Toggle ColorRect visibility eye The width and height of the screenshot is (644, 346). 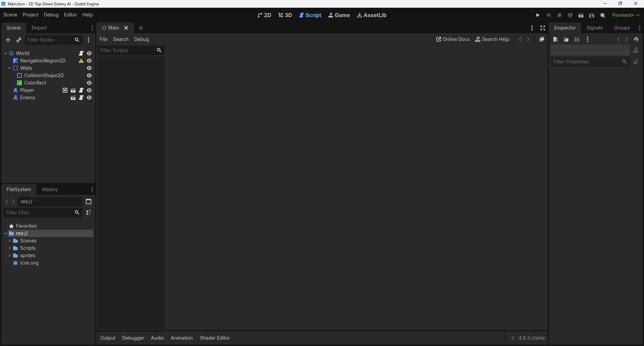pos(89,83)
